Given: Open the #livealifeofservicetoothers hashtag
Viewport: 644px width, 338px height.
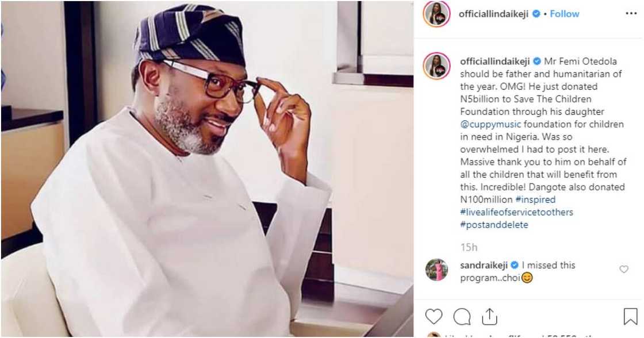Looking at the screenshot, I should point(516,212).
